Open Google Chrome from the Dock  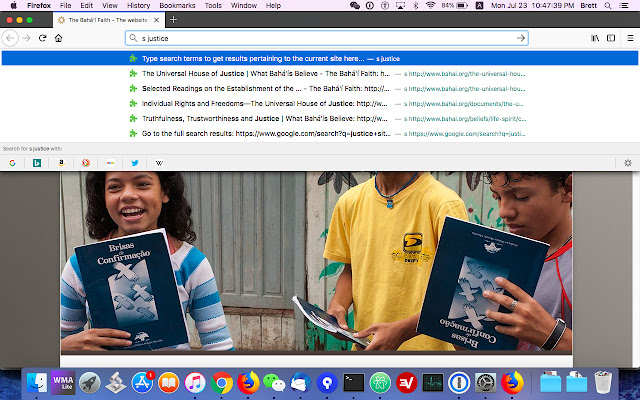pos(222,383)
